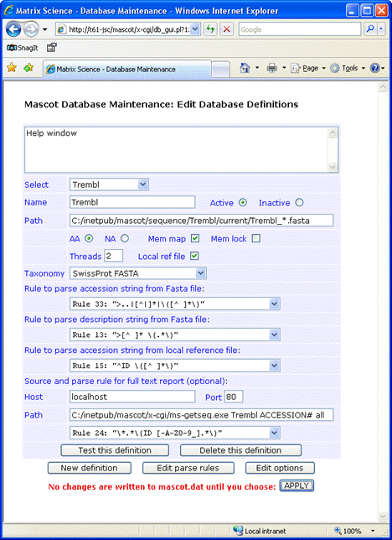Open the Page menu
The height and width of the screenshot is (540, 392).
pyautogui.click(x=307, y=68)
